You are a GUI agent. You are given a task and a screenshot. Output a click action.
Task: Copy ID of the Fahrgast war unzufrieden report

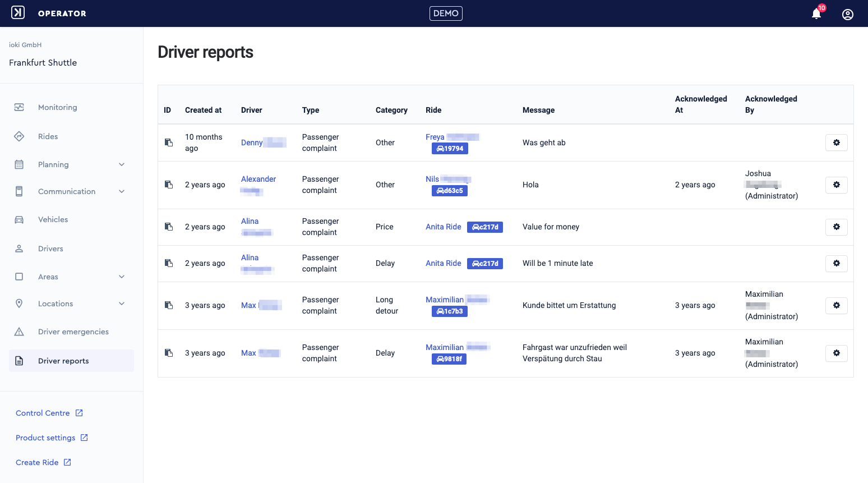pyautogui.click(x=169, y=353)
